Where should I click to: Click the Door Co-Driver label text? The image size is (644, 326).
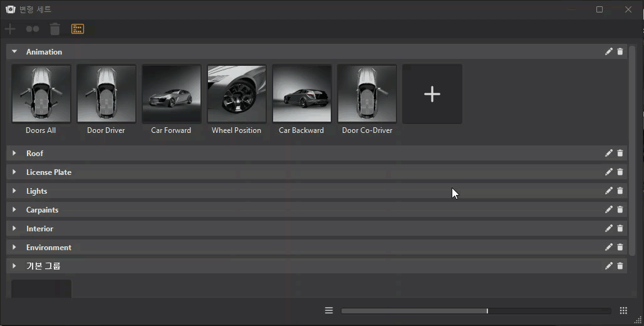tap(367, 130)
